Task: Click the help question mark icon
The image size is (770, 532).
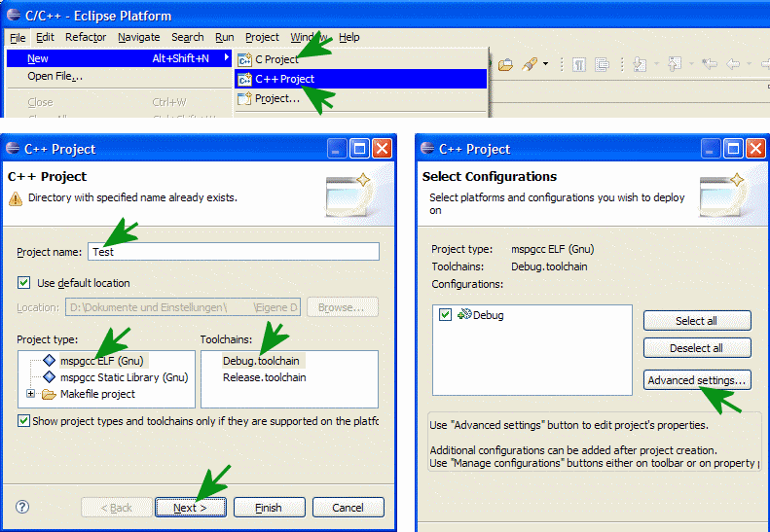Action: [x=22, y=507]
